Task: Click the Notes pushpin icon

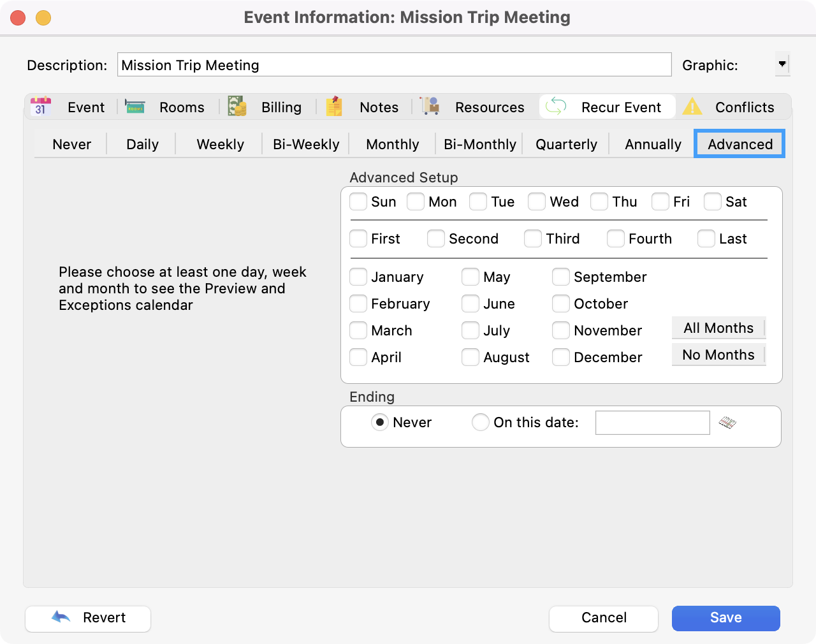Action: click(x=335, y=106)
